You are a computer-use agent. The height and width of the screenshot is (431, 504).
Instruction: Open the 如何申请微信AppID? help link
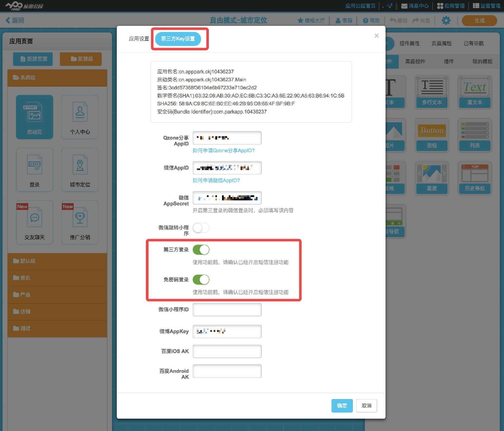216,180
